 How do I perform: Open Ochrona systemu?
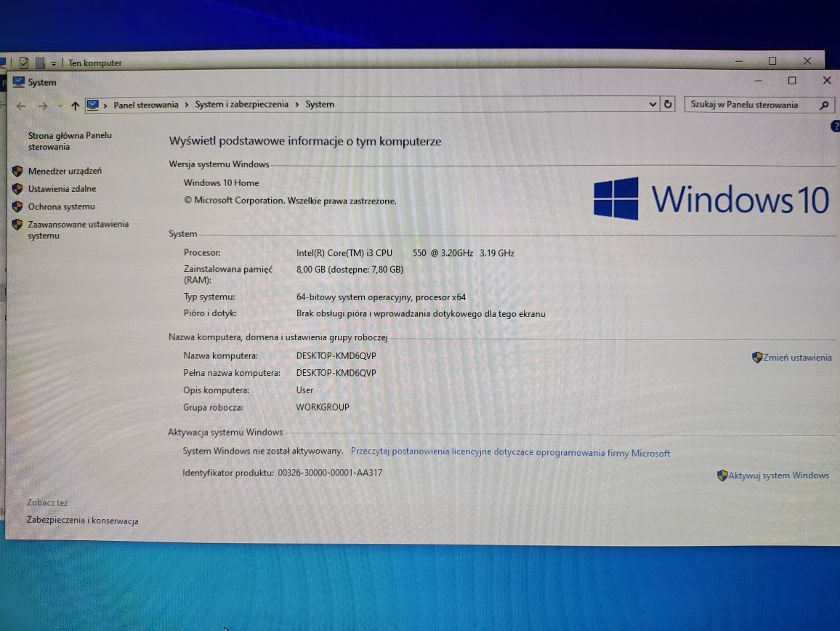point(62,206)
